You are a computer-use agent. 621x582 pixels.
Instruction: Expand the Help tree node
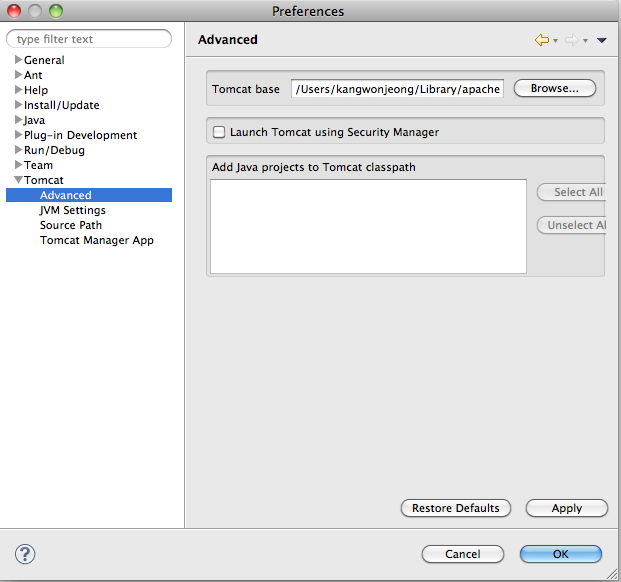point(18,89)
